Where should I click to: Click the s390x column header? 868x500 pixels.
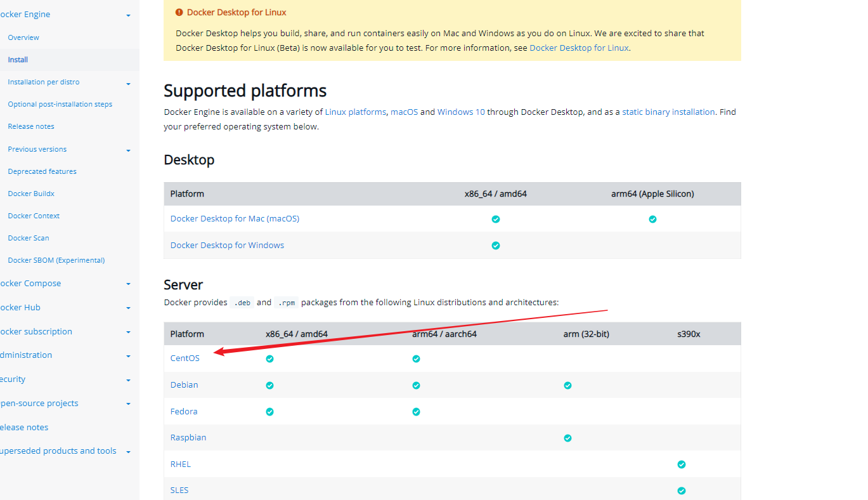(689, 334)
